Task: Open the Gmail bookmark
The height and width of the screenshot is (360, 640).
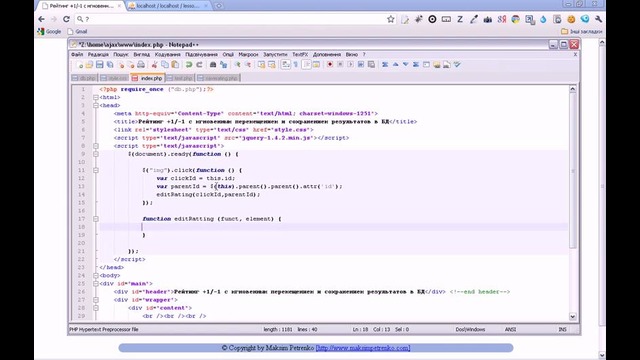Action: click(77, 31)
